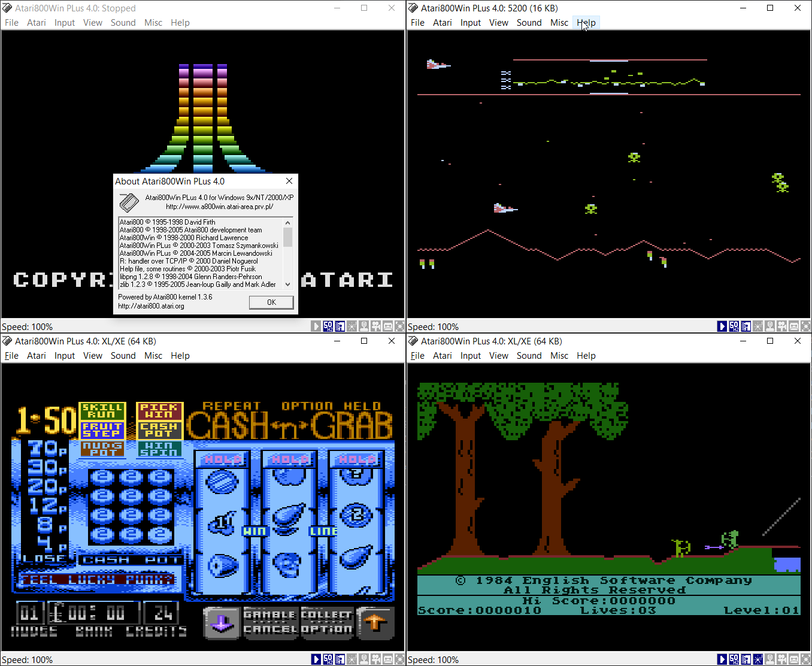
Task: Click the SIO patch icon in 5200 window status bar
Action: coord(746,326)
